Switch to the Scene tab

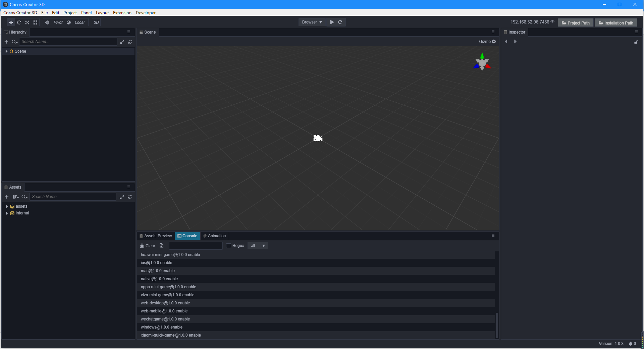click(148, 32)
